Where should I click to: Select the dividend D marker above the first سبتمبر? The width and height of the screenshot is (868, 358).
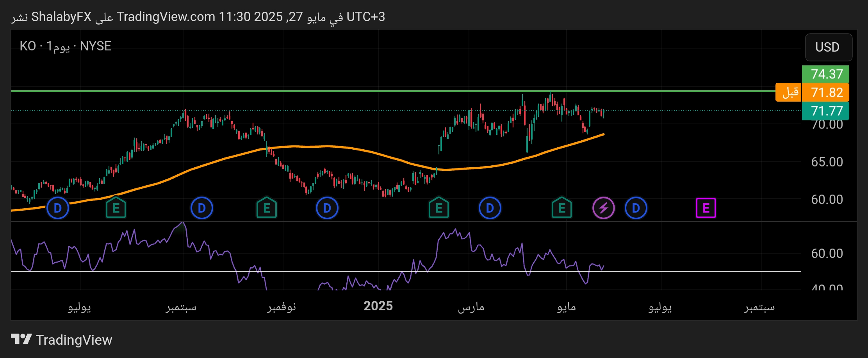(x=201, y=208)
